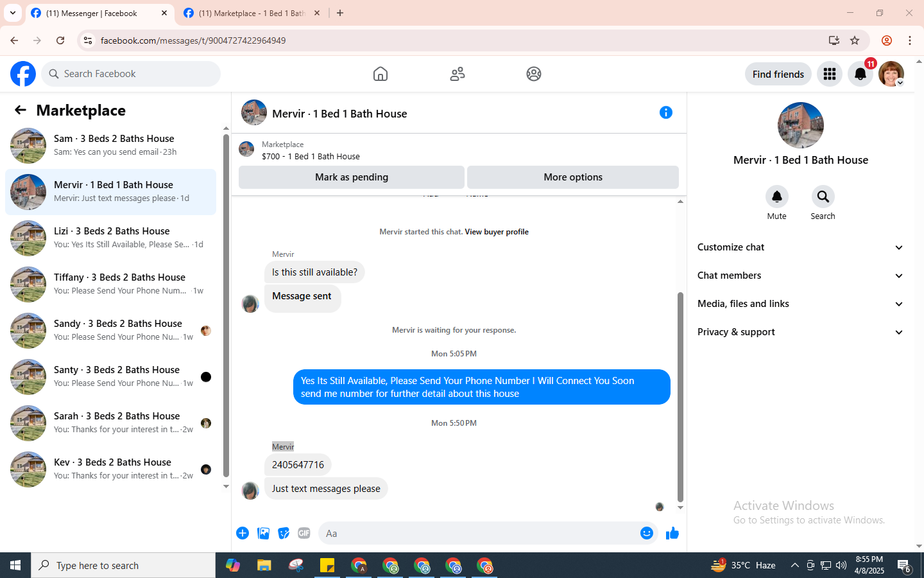Close the Marketplace browser tab
The width and height of the screenshot is (924, 578).
point(317,13)
